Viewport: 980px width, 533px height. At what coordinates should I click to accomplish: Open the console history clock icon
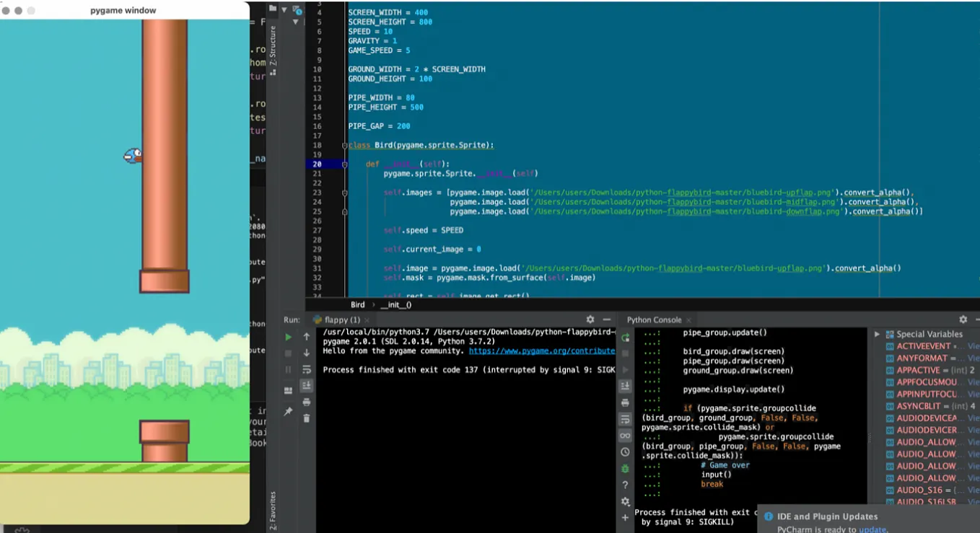625,452
